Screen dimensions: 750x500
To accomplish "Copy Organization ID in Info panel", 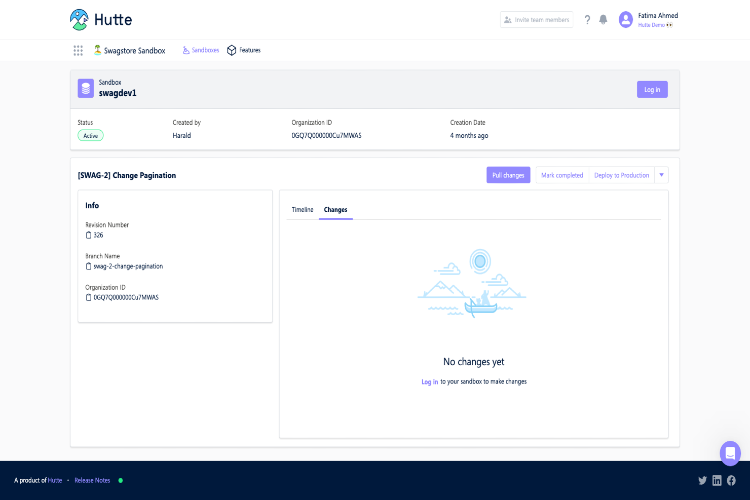I will pyautogui.click(x=88, y=297).
